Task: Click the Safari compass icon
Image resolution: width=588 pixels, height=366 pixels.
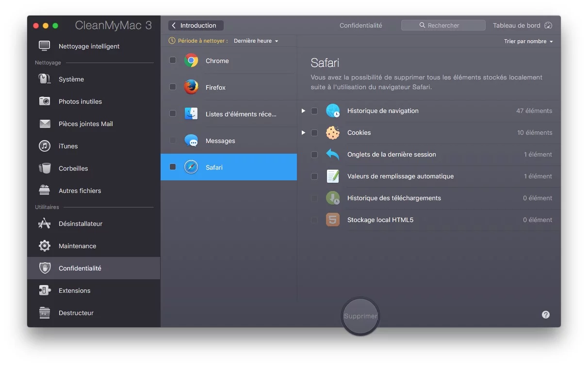Action: (x=191, y=167)
